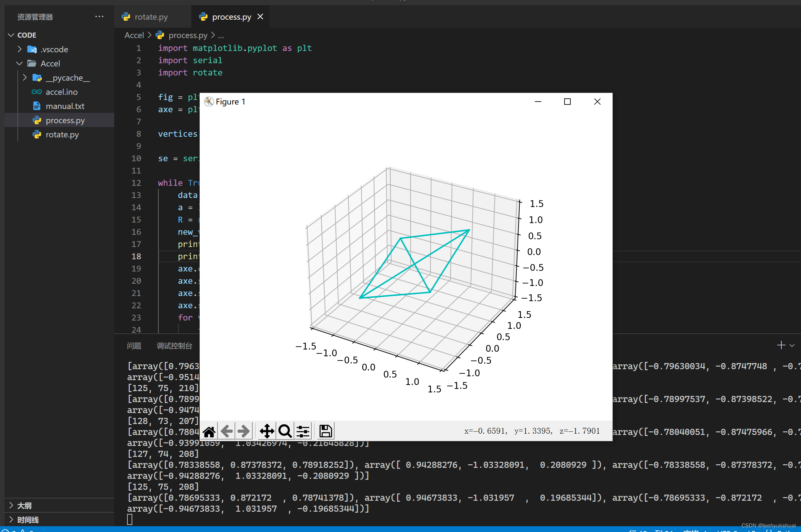Open the 问题 problems panel tab
The width and height of the screenshot is (801, 532).
[134, 346]
